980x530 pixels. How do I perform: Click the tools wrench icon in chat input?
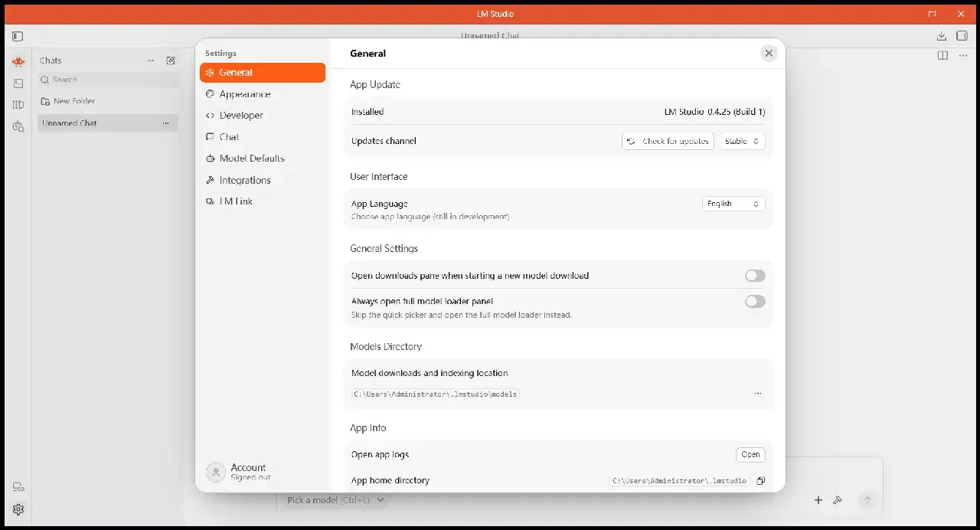pyautogui.click(x=838, y=500)
